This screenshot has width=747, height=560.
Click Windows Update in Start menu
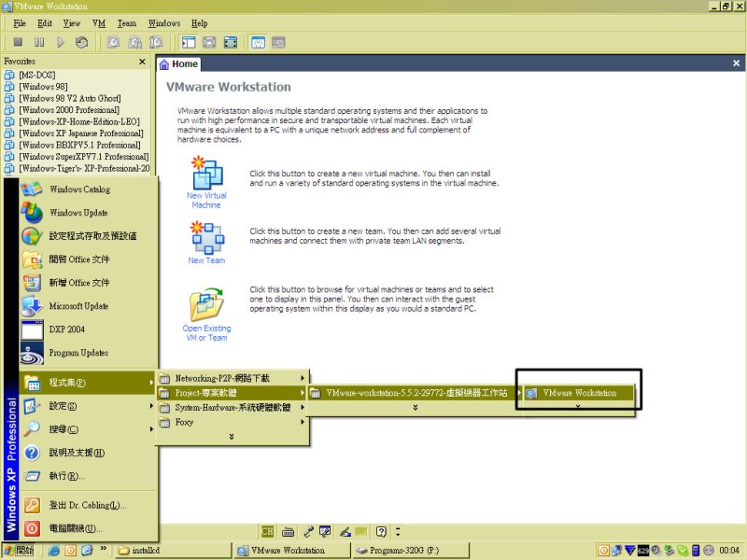[88, 213]
